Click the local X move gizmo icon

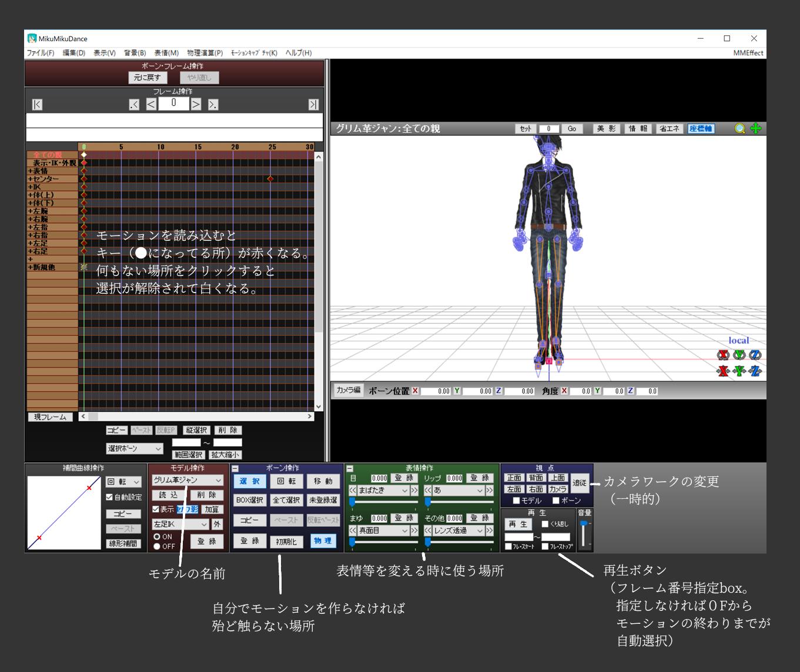(x=723, y=371)
